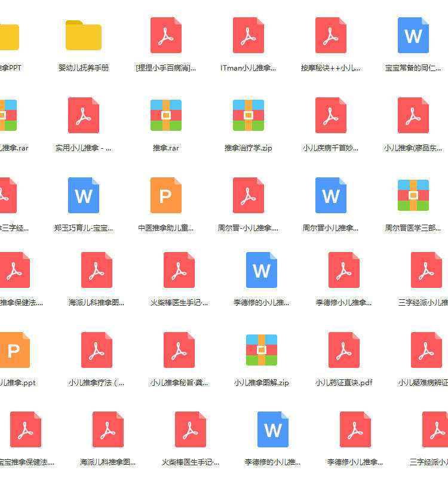
Task: Open the 小儿疾病千首妙 PDF file
Action: click(x=331, y=115)
